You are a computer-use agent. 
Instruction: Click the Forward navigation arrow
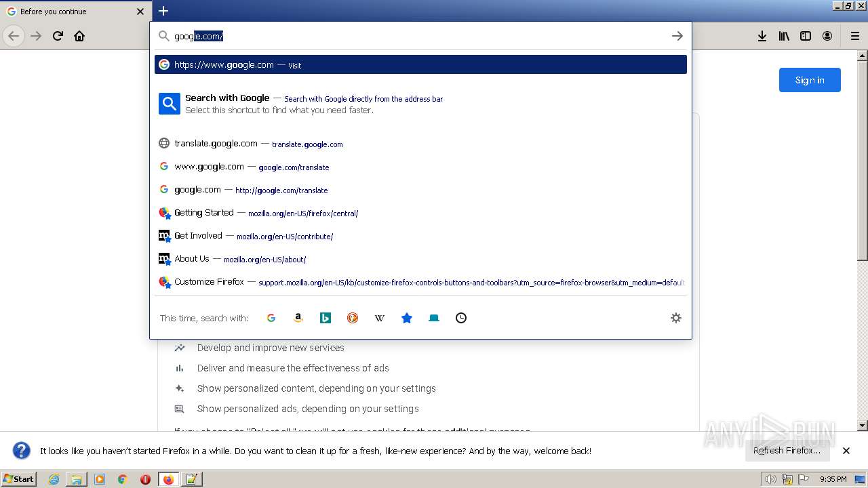36,36
